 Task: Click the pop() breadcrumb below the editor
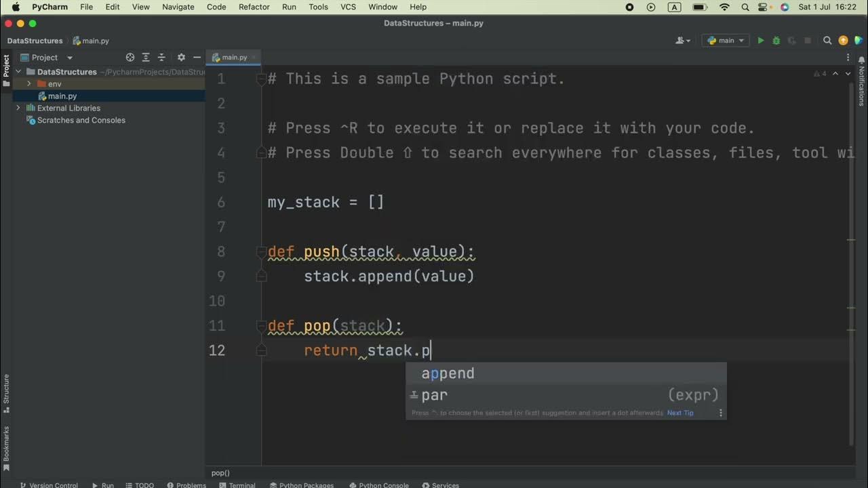pos(220,473)
